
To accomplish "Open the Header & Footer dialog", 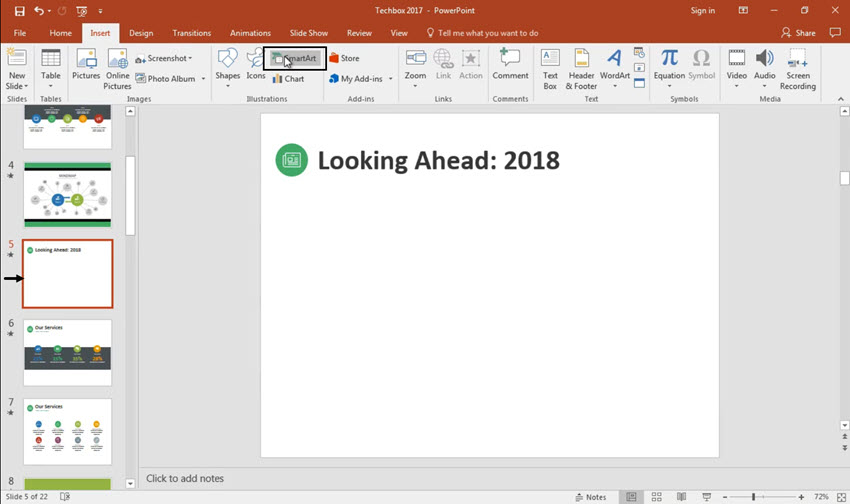I will [x=581, y=66].
